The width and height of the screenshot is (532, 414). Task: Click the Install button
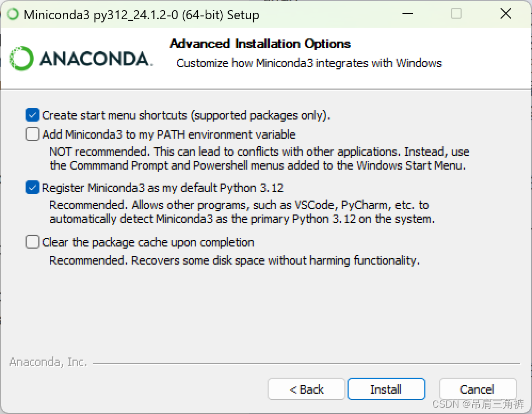pyautogui.click(x=386, y=389)
